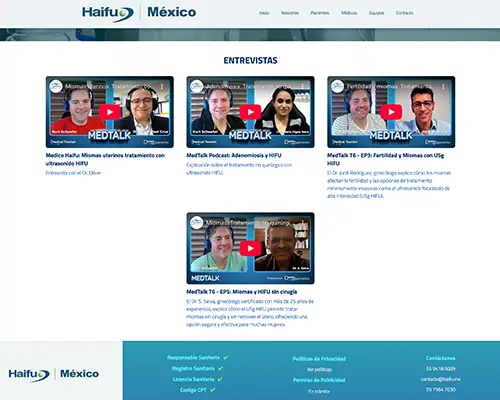This screenshot has width=500, height=400.
Task: Play the Miomas y HIFU sin cirugía video
Action: pos(250,248)
